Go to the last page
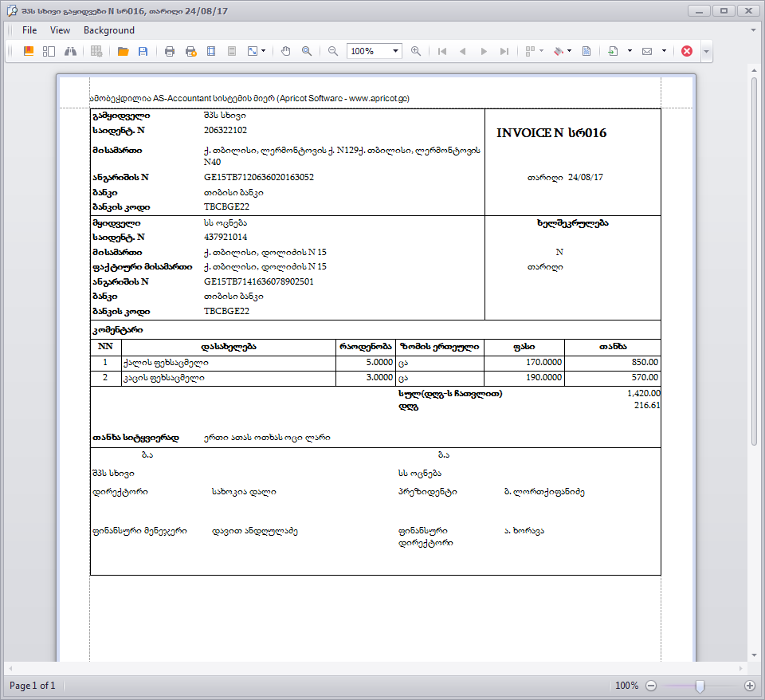The image size is (765, 700). 504,51
